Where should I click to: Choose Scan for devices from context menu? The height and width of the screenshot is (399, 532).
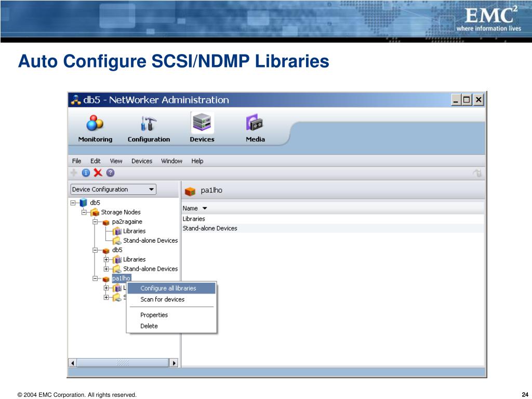tap(171, 299)
